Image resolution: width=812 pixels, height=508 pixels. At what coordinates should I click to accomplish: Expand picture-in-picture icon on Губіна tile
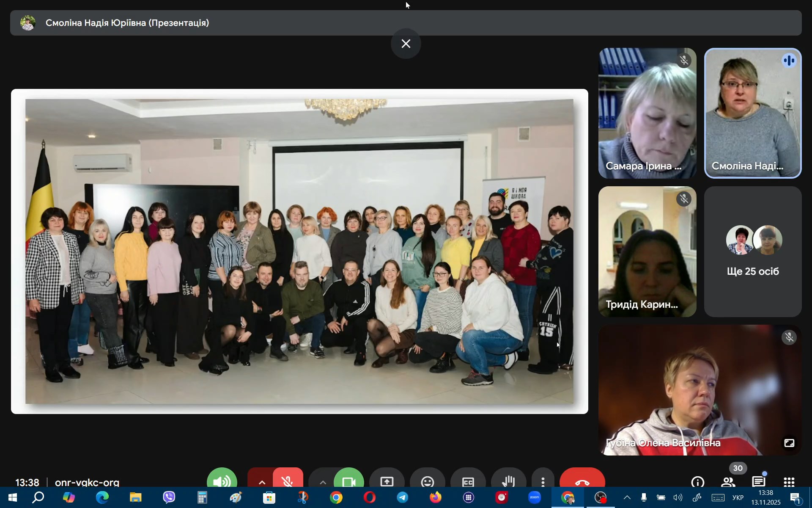pyautogui.click(x=789, y=443)
